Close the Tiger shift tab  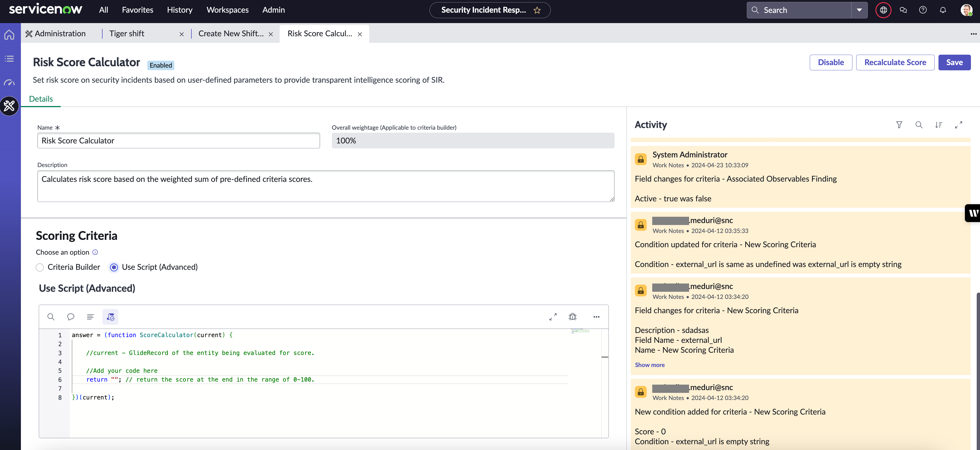[181, 34]
